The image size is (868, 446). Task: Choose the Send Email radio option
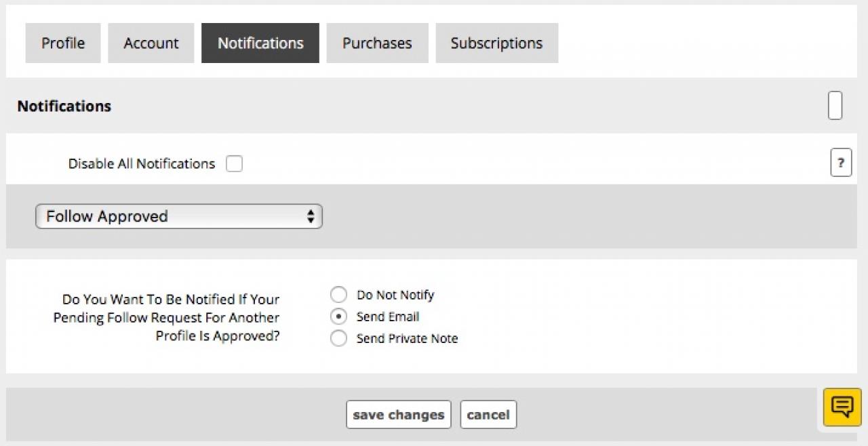coord(338,317)
